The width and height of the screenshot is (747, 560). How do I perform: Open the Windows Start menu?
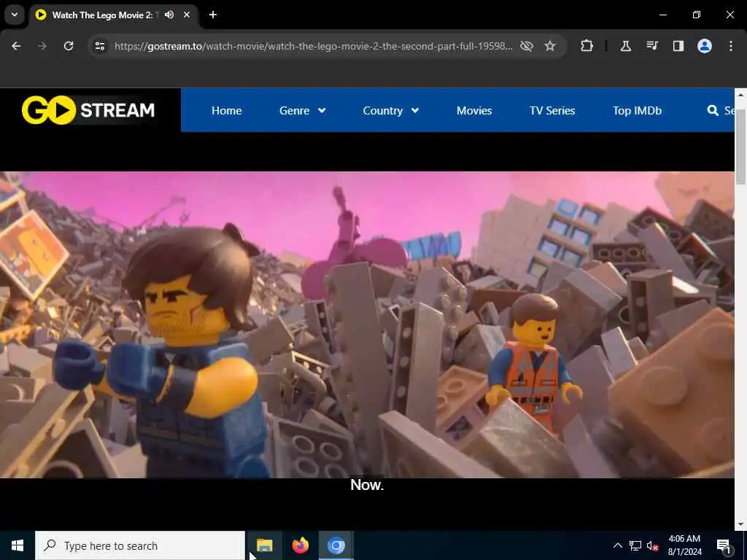(18, 545)
